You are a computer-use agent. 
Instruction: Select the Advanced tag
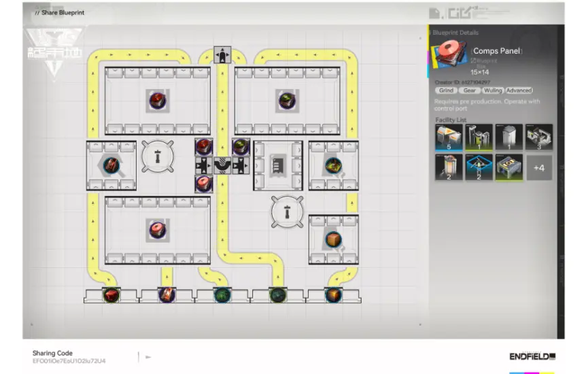pyautogui.click(x=519, y=90)
